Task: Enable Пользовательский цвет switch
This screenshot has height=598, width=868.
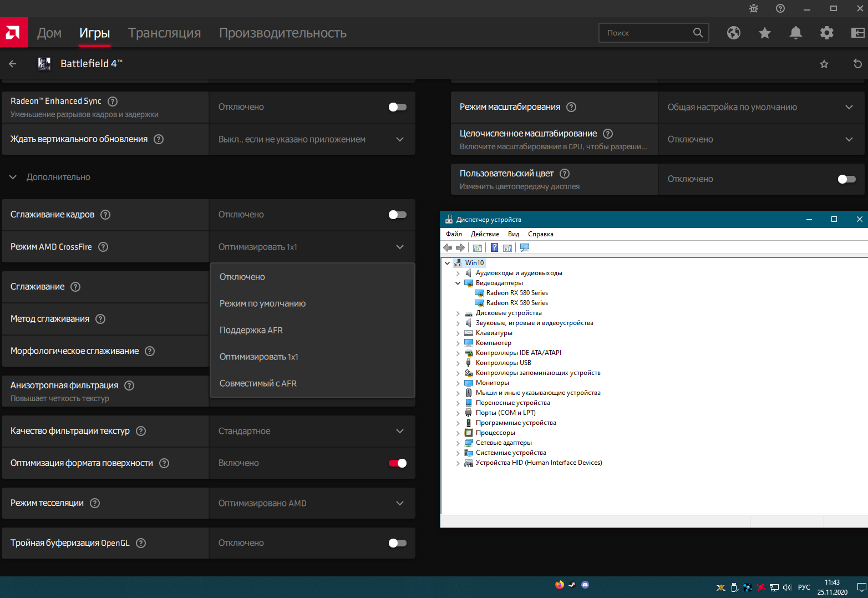Action: coord(847,179)
